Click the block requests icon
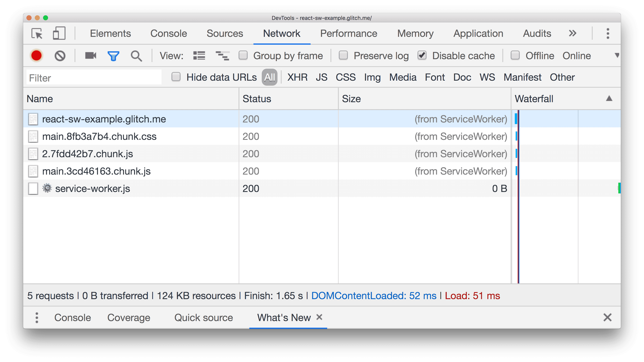This screenshot has width=644, height=362. 60,56
